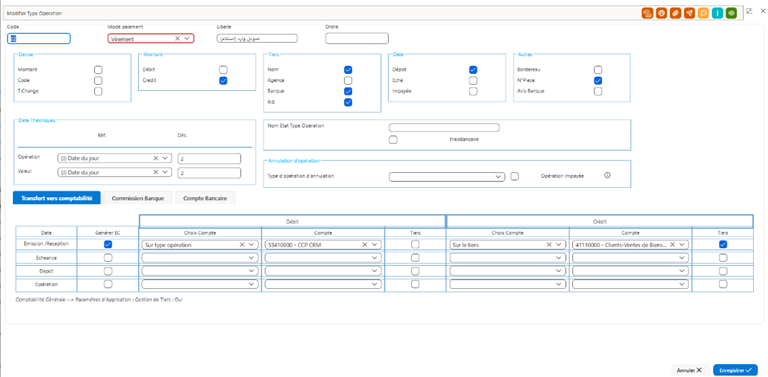Screen dimensions: 768x377
Task: Click the first orange icon in header toolbar
Action: tap(648, 13)
